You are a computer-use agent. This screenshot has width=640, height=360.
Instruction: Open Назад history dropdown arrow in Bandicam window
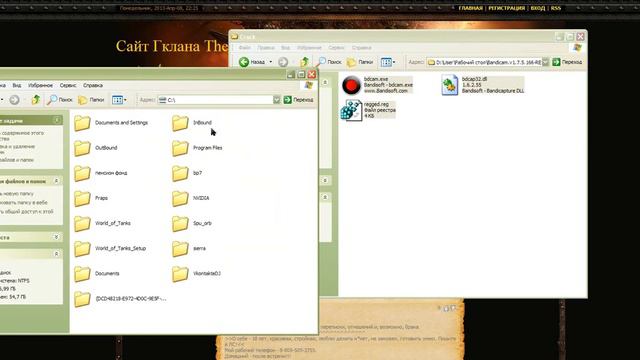coord(271,62)
